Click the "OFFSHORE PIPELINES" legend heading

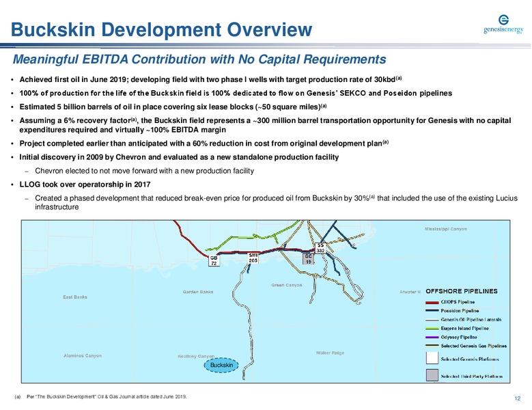pyautogui.click(x=462, y=291)
